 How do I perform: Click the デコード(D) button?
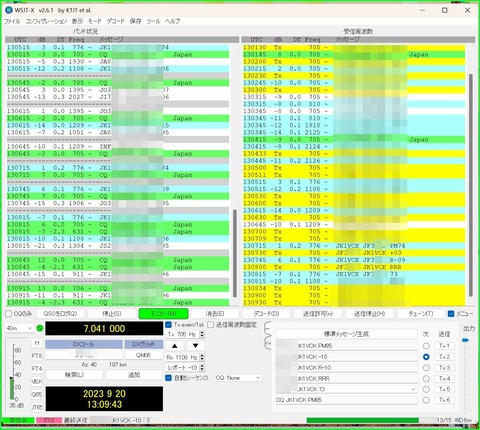(x=266, y=314)
